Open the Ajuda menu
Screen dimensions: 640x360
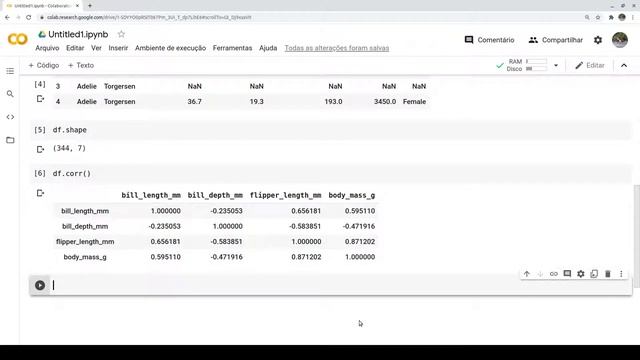[x=268, y=48]
